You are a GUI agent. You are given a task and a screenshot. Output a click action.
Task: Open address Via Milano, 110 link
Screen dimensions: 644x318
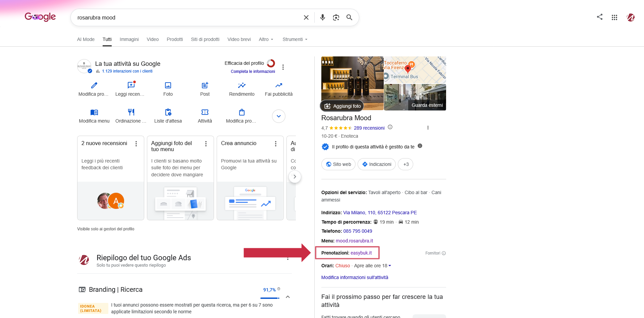[380, 213]
